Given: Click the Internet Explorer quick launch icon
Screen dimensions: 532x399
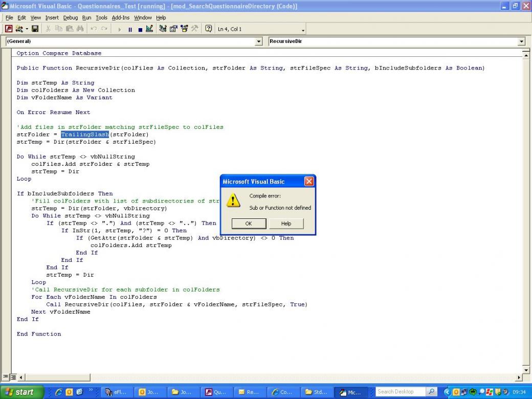Looking at the screenshot, I should [x=59, y=392].
